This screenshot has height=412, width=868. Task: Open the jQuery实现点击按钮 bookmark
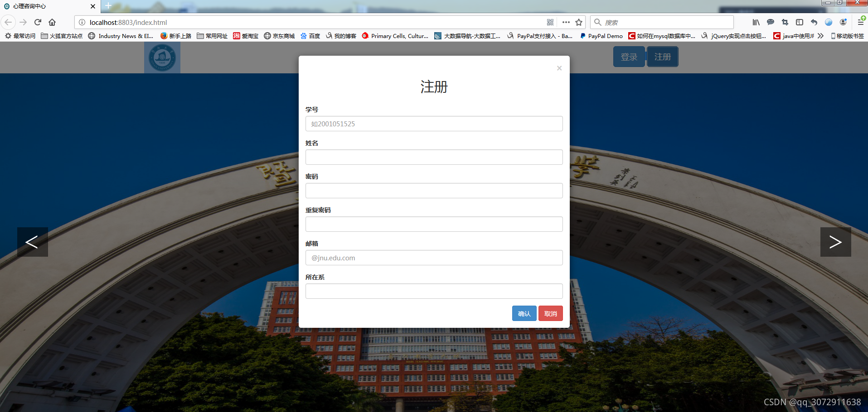click(733, 36)
